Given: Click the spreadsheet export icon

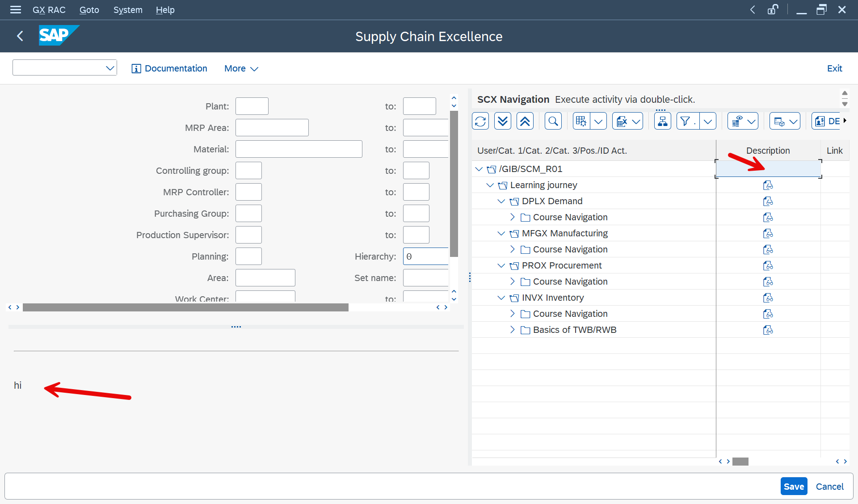Looking at the screenshot, I should tap(622, 121).
